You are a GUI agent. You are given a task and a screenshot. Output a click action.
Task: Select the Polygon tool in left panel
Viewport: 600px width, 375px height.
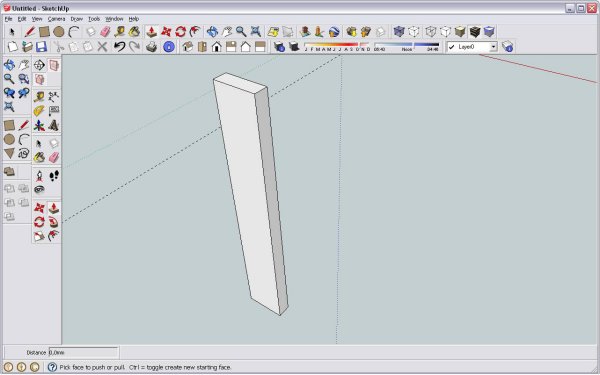tap(9, 154)
